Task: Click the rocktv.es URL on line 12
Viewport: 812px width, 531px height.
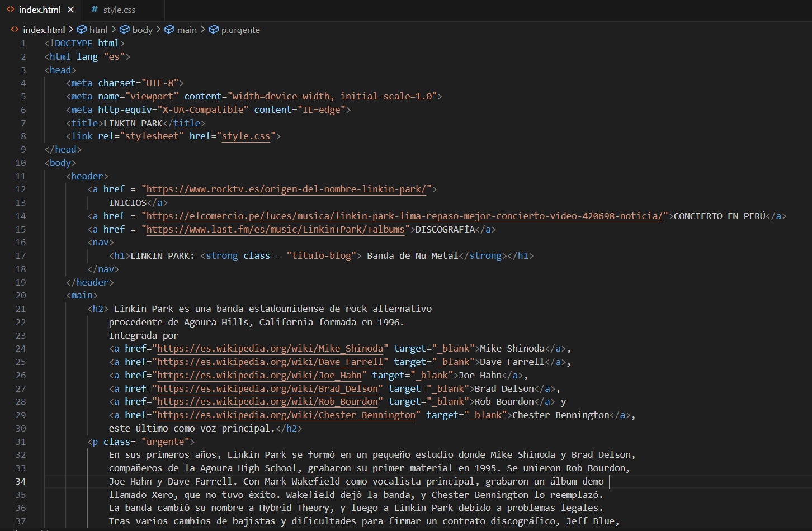Action: pos(287,189)
